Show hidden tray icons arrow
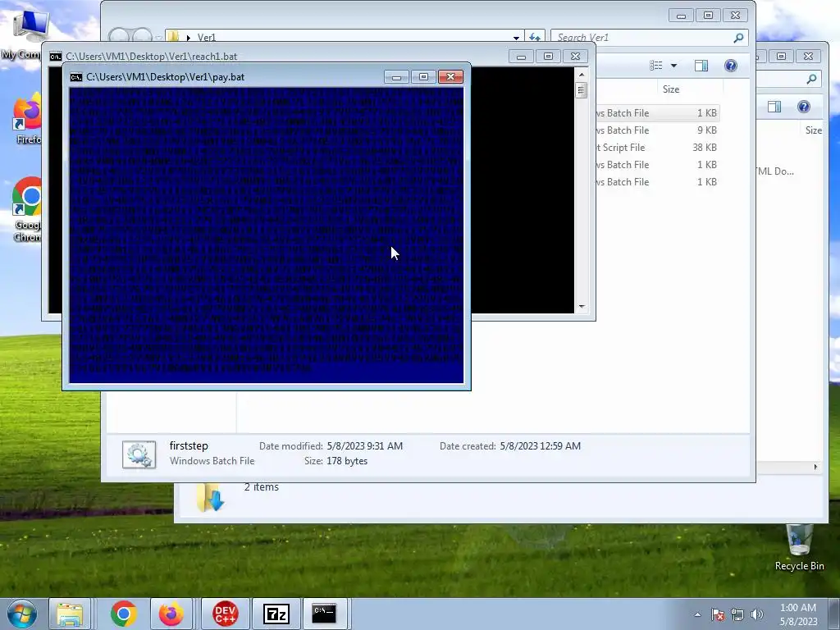Image resolution: width=840 pixels, height=630 pixels. 697,614
